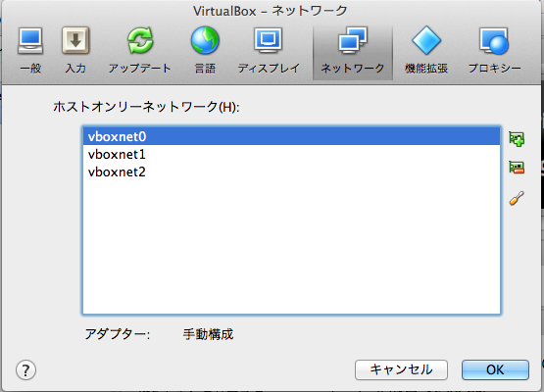Select the ネットワーク (Network) preferences tab

353,53
